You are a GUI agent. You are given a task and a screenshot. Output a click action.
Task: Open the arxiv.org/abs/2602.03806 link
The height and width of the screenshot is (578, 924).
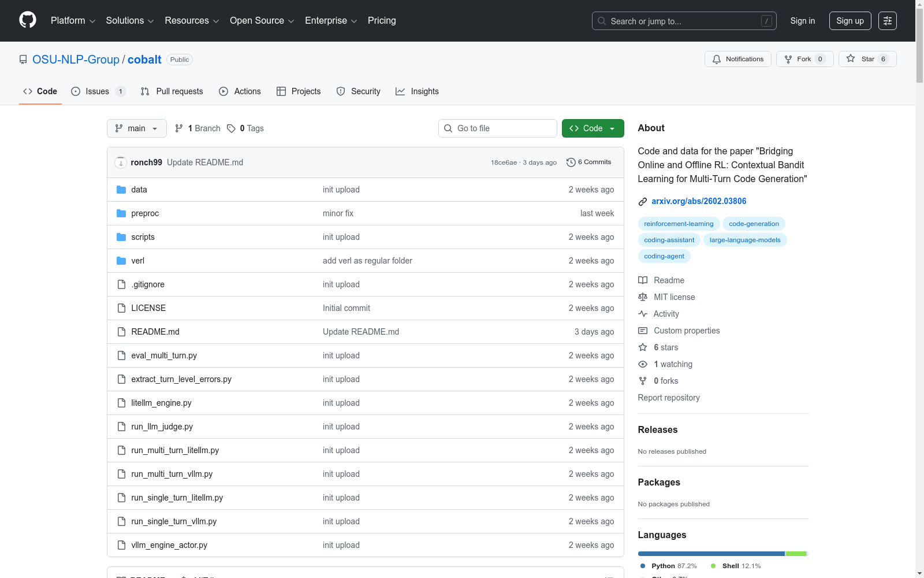click(x=699, y=201)
